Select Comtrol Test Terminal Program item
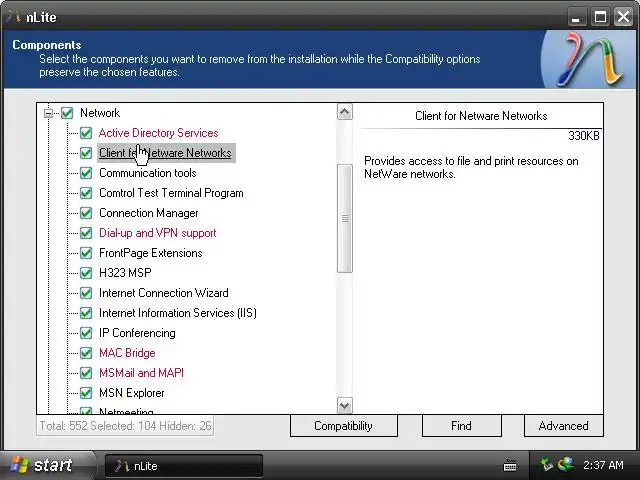Viewport: 640px width, 480px height. [171, 193]
